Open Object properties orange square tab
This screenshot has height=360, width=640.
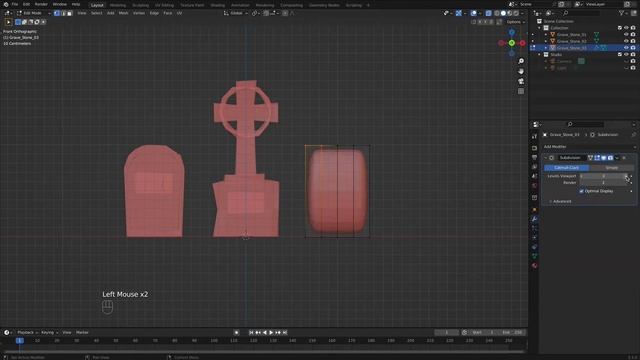tap(534, 209)
